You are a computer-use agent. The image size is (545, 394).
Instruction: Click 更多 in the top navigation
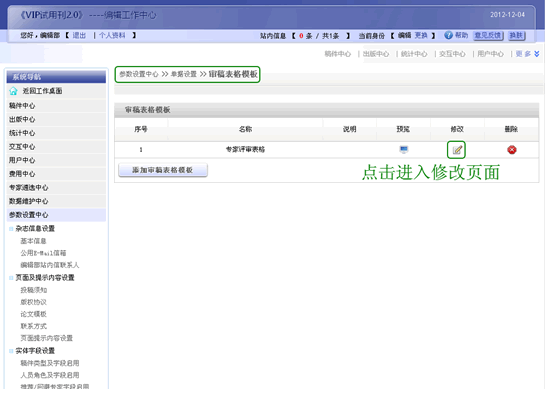pos(523,54)
